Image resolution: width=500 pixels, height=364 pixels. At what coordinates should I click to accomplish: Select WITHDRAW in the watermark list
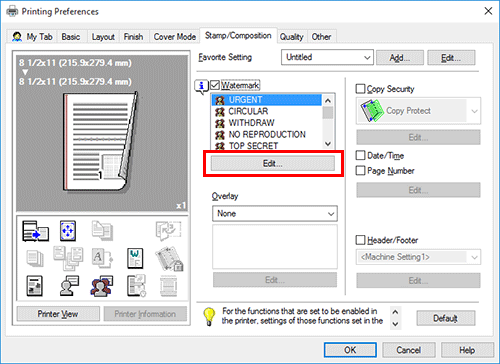pyautogui.click(x=267, y=123)
